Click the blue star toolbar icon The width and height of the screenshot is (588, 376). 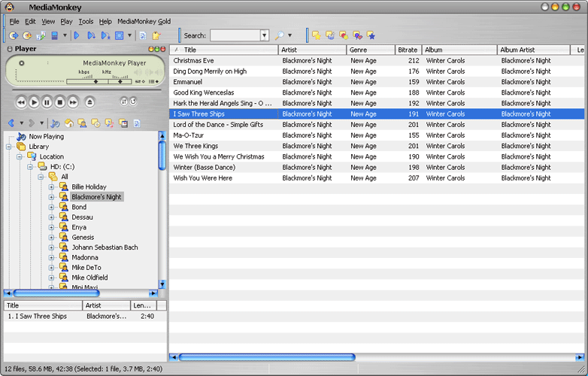[371, 35]
